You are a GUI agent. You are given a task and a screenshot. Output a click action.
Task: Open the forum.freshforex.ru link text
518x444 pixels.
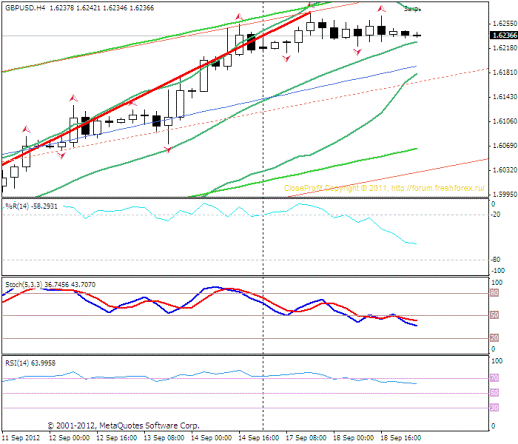pyautogui.click(x=438, y=188)
